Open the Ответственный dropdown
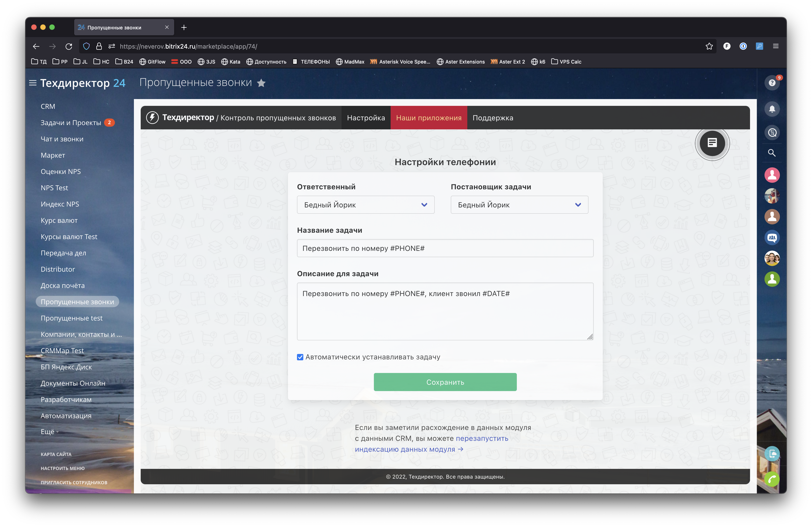The height and width of the screenshot is (527, 812). (366, 205)
